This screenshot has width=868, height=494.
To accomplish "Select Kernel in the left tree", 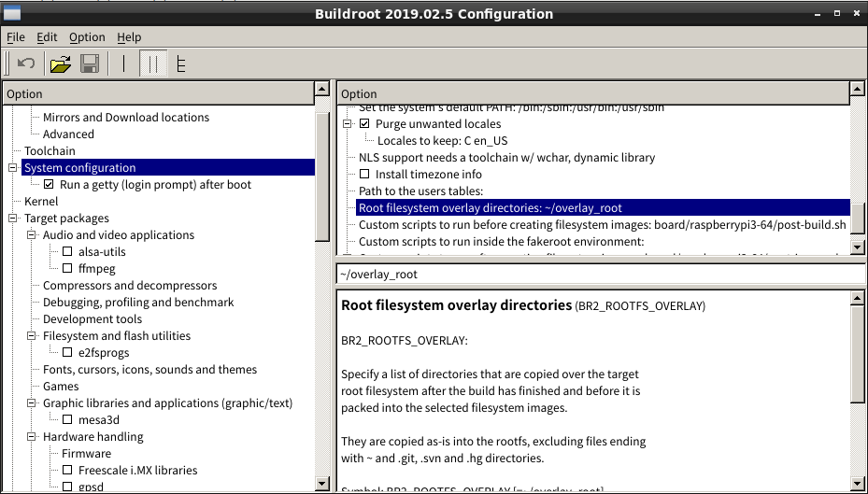I will pyautogui.click(x=41, y=202).
